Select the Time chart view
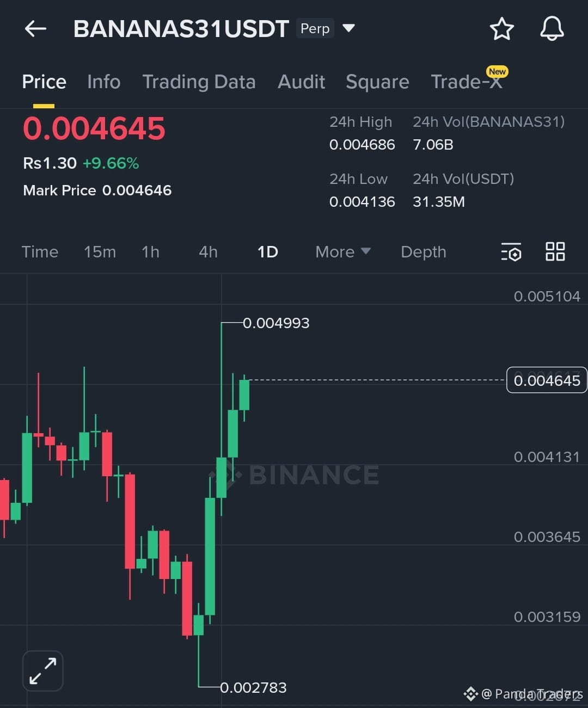The height and width of the screenshot is (708, 588). [x=40, y=252]
